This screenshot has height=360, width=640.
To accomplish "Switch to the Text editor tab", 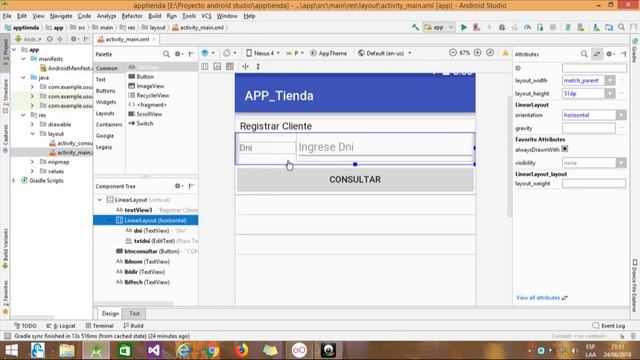I will click(134, 313).
